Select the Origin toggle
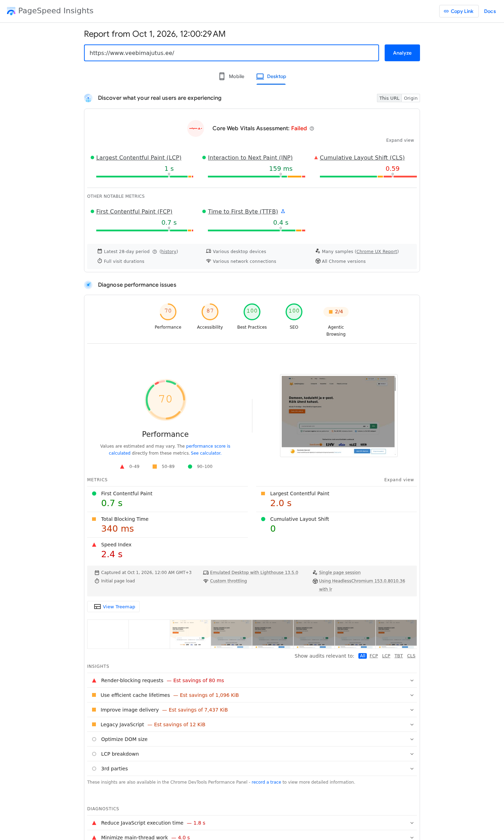504x840 pixels. [411, 98]
